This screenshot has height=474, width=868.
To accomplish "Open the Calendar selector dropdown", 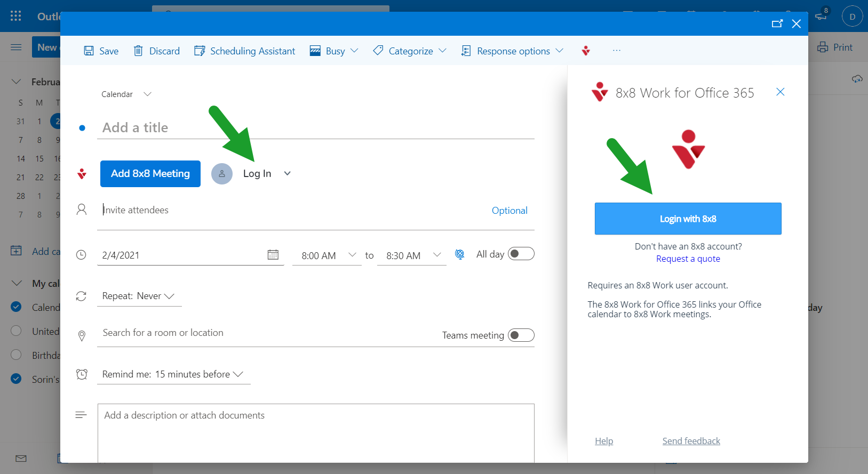I will point(126,94).
